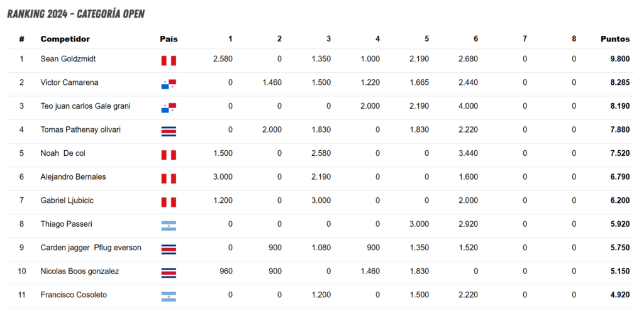
Task: Open competitor Sean Goldzmidt's name
Action: click(68, 58)
